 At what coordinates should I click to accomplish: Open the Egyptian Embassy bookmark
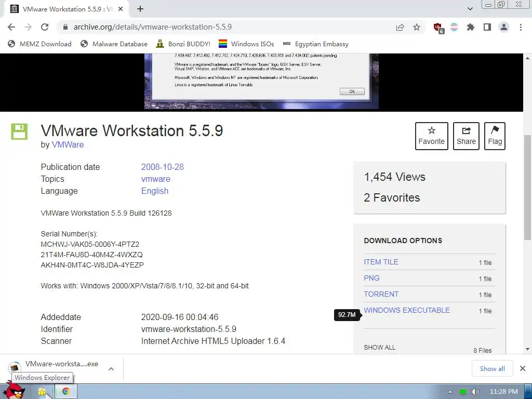(315, 44)
